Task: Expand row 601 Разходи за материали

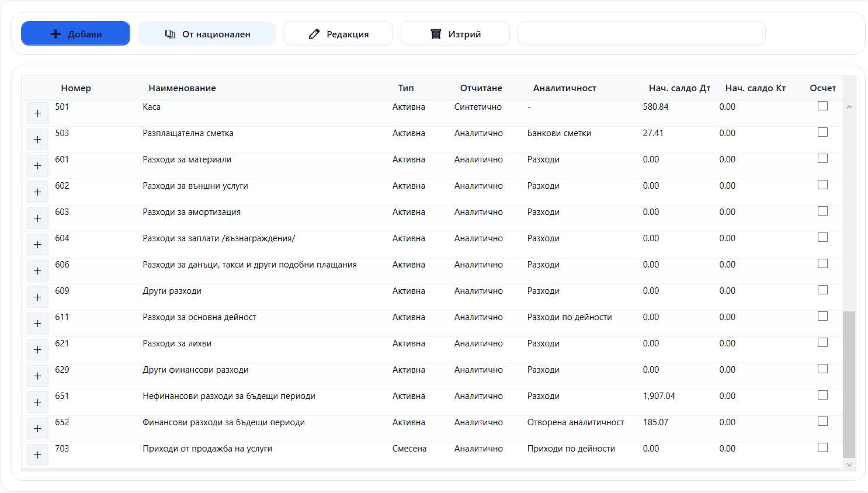Action: tap(37, 166)
